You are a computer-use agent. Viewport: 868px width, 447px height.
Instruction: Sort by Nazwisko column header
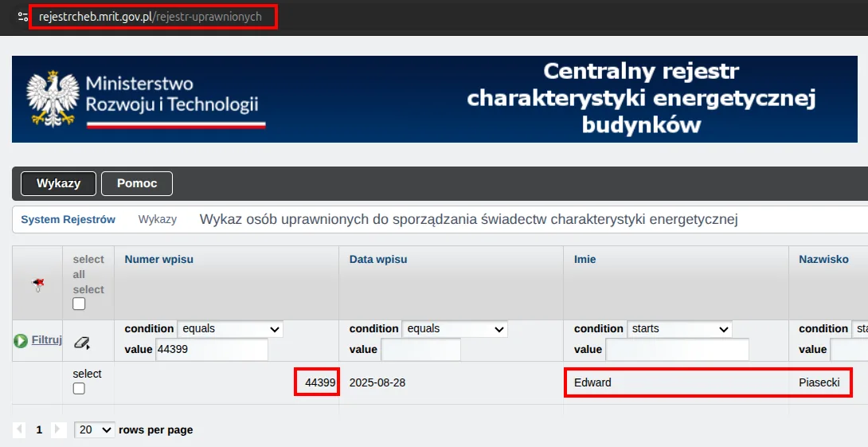coord(823,259)
